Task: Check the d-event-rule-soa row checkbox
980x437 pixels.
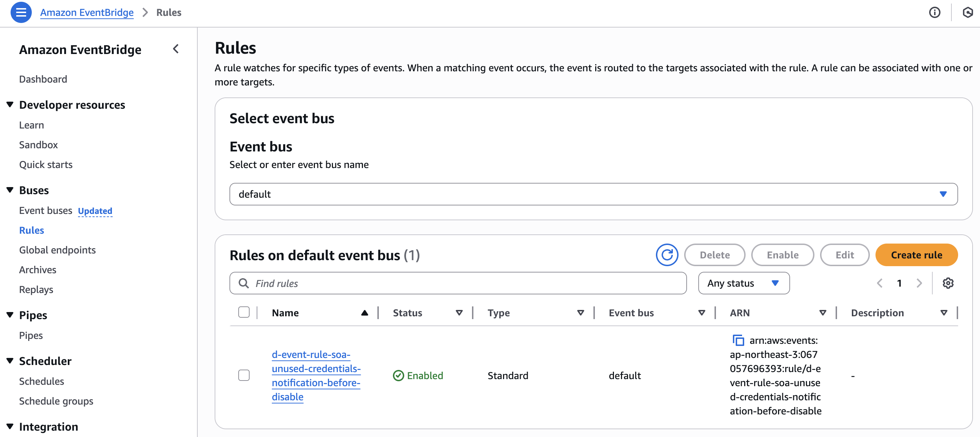Action: tap(244, 375)
